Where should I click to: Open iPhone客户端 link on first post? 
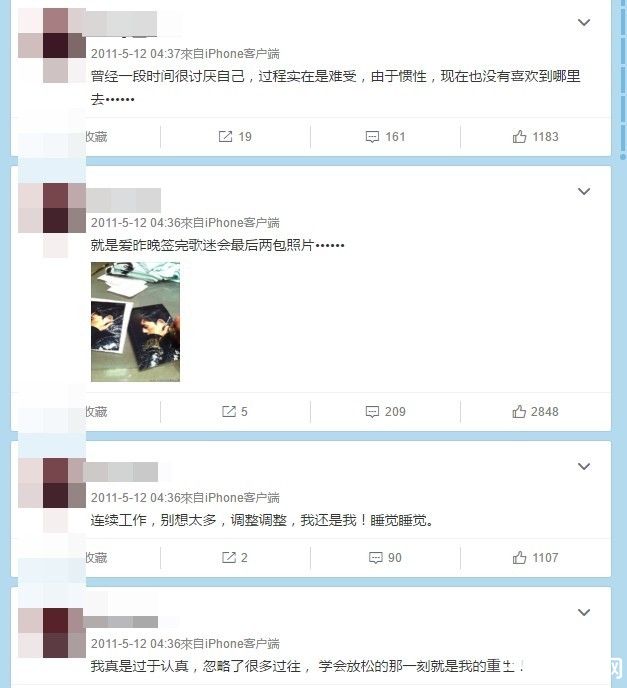click(x=242, y=54)
